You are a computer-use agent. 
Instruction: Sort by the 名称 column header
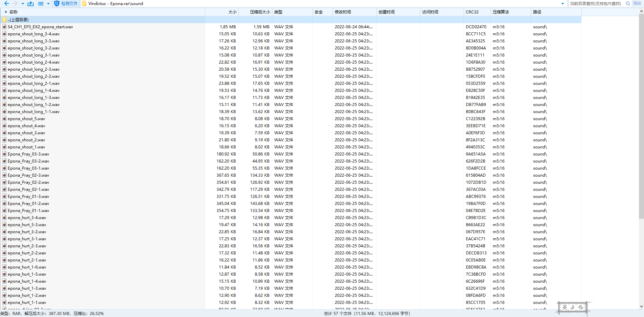13,12
